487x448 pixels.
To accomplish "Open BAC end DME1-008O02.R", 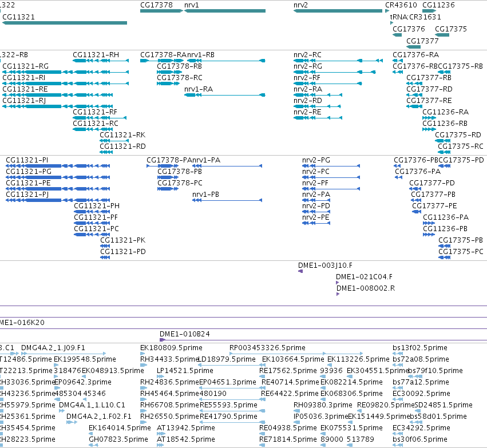I will coord(366,288).
